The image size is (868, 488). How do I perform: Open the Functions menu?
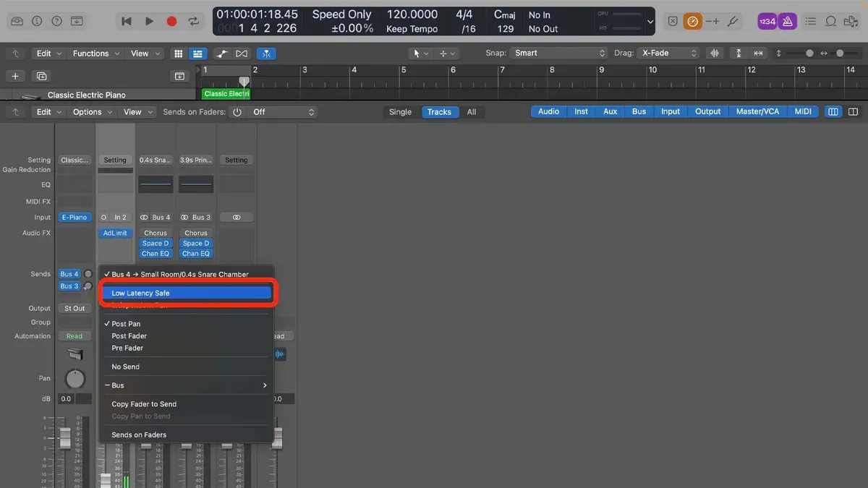click(x=95, y=53)
